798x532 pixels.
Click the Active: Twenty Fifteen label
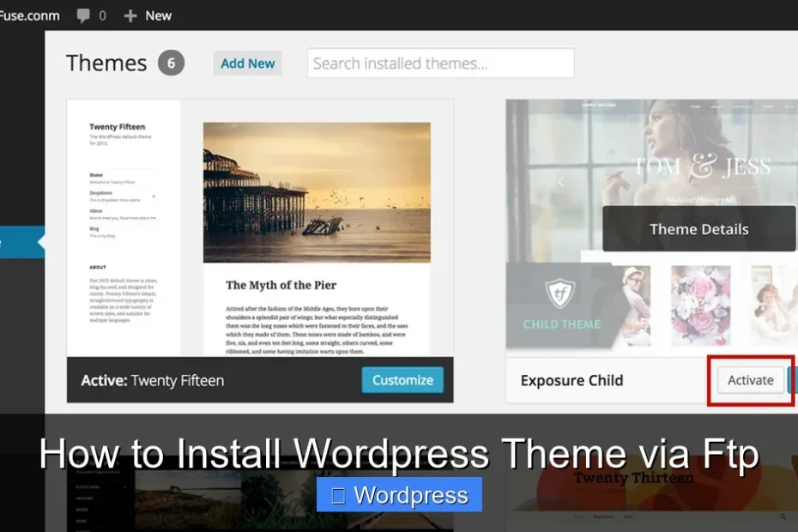click(152, 380)
